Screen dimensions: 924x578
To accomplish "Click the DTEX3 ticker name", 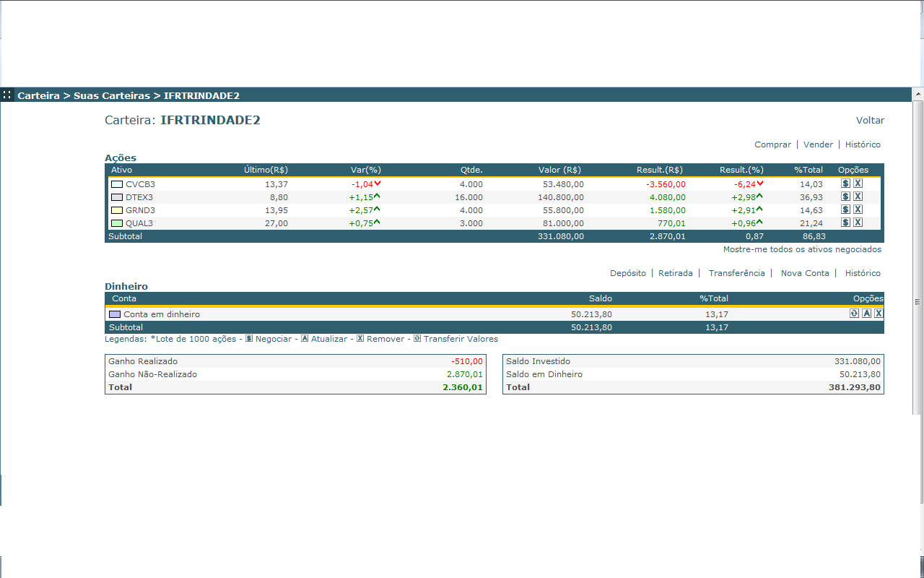I will (x=139, y=197).
